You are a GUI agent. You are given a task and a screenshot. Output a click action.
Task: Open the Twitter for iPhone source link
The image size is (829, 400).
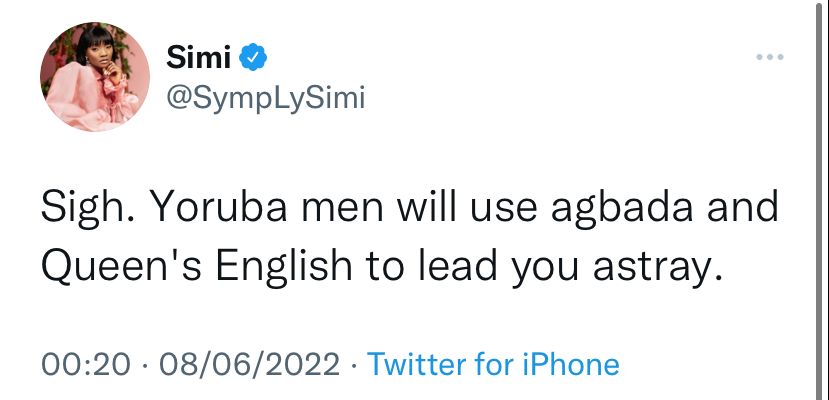pos(493,364)
